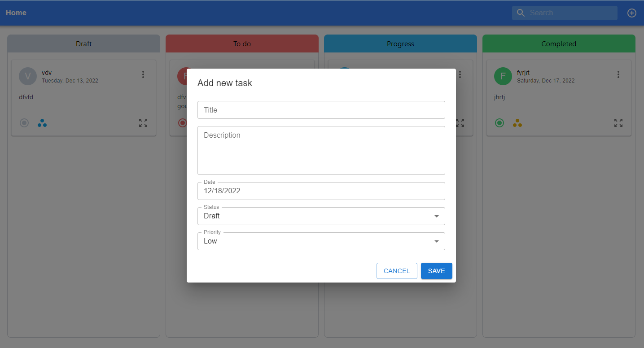Click the search magnifier icon
The image size is (644, 348).
[x=521, y=13]
